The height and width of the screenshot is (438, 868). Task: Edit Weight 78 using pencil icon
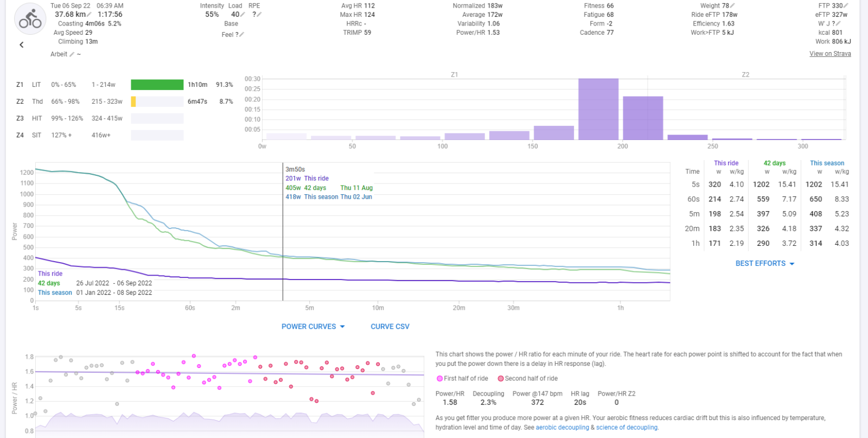point(732,6)
